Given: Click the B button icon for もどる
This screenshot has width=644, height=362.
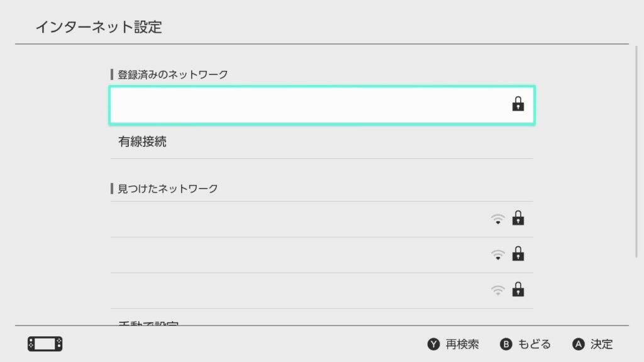Looking at the screenshot, I should tap(506, 344).
